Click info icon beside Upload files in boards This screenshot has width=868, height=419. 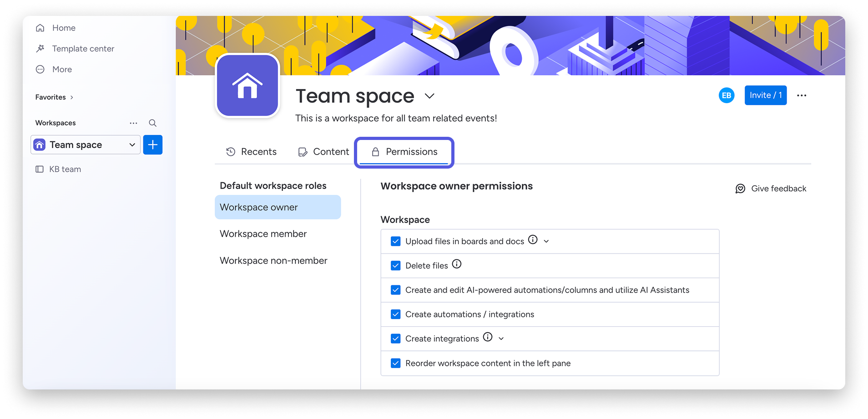pos(533,240)
